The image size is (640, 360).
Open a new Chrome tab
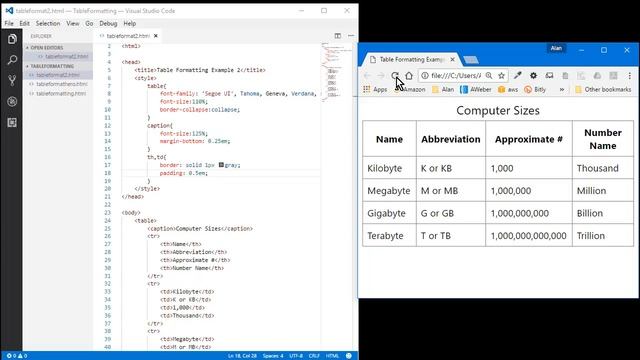pos(471,60)
